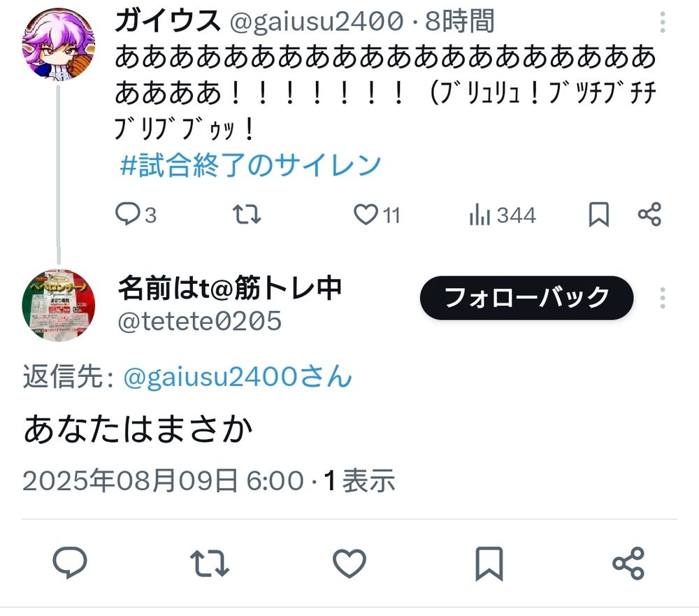699x616 pixels.
Task: Retweet ガイウス's original tweet
Action: coord(247,214)
